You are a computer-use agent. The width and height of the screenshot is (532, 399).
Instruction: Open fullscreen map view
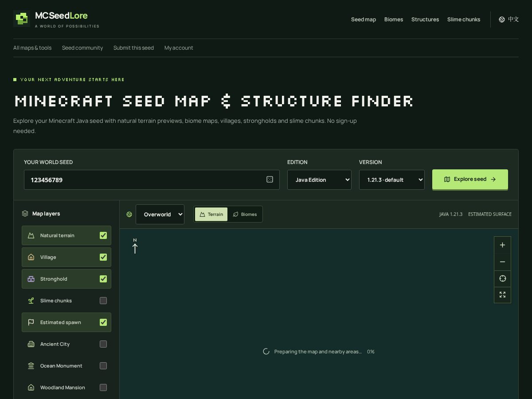[502, 295]
